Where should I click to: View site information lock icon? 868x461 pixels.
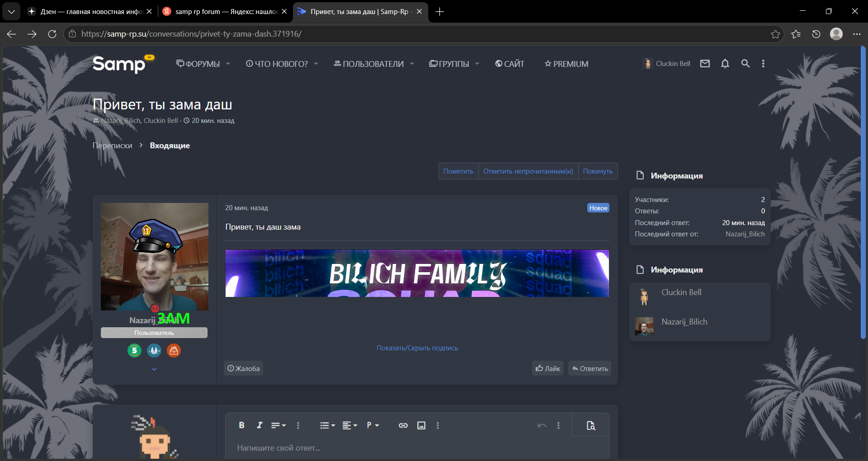click(72, 34)
